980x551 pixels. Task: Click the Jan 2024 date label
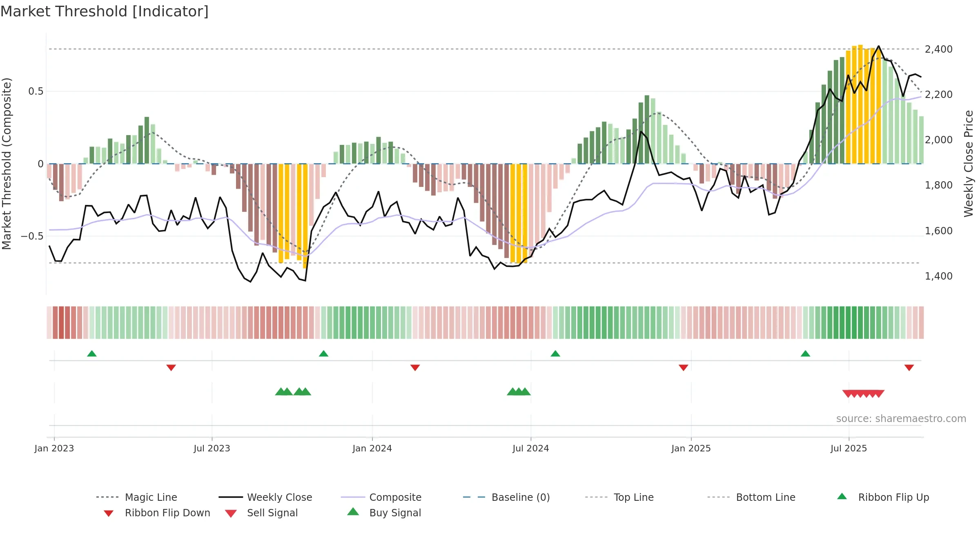tap(372, 449)
